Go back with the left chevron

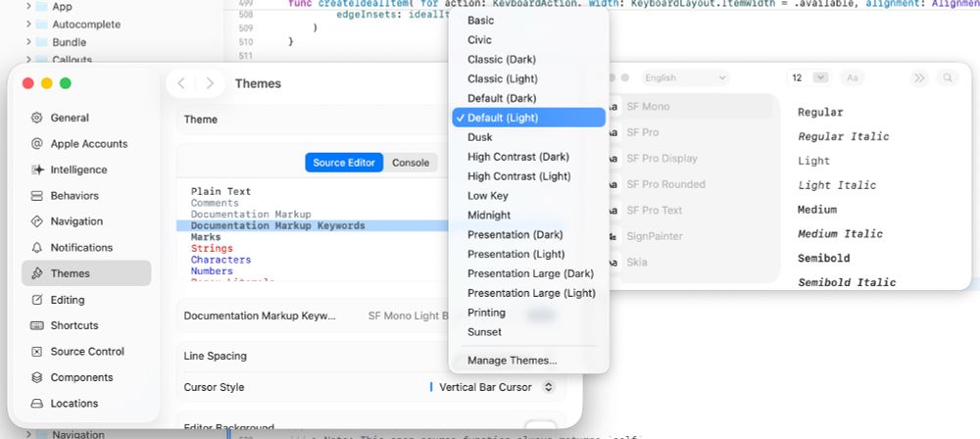pyautogui.click(x=181, y=83)
